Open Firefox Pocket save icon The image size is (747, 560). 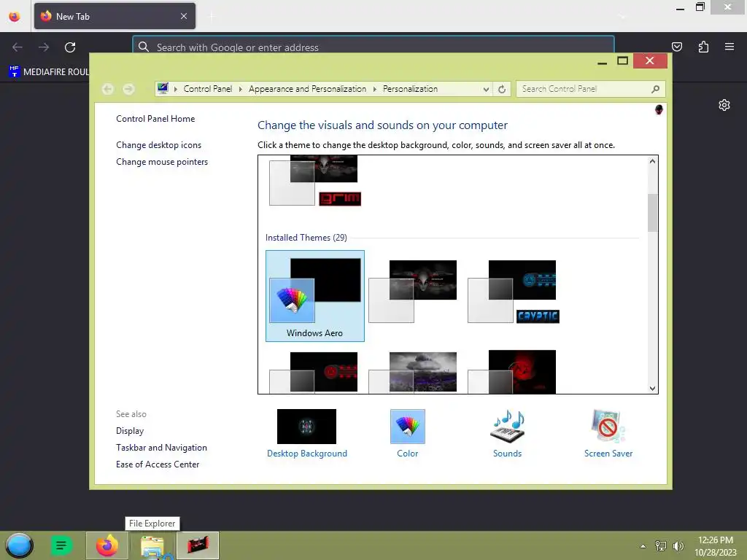click(x=677, y=47)
